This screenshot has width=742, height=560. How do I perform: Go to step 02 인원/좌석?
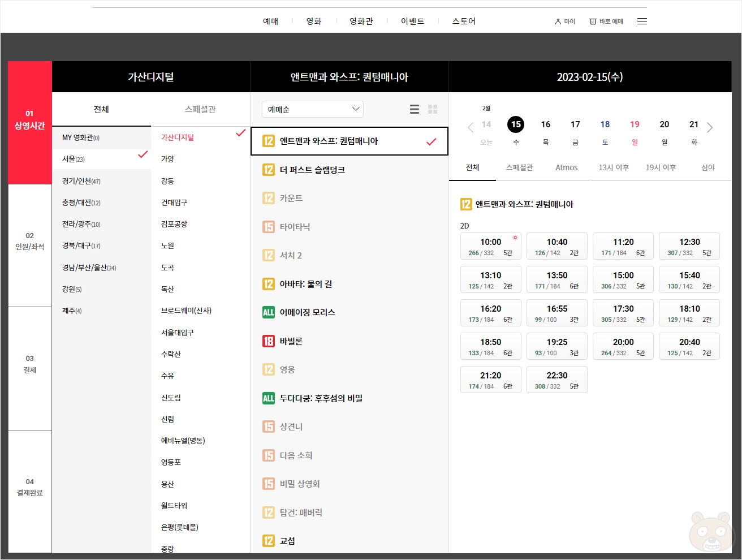30,246
